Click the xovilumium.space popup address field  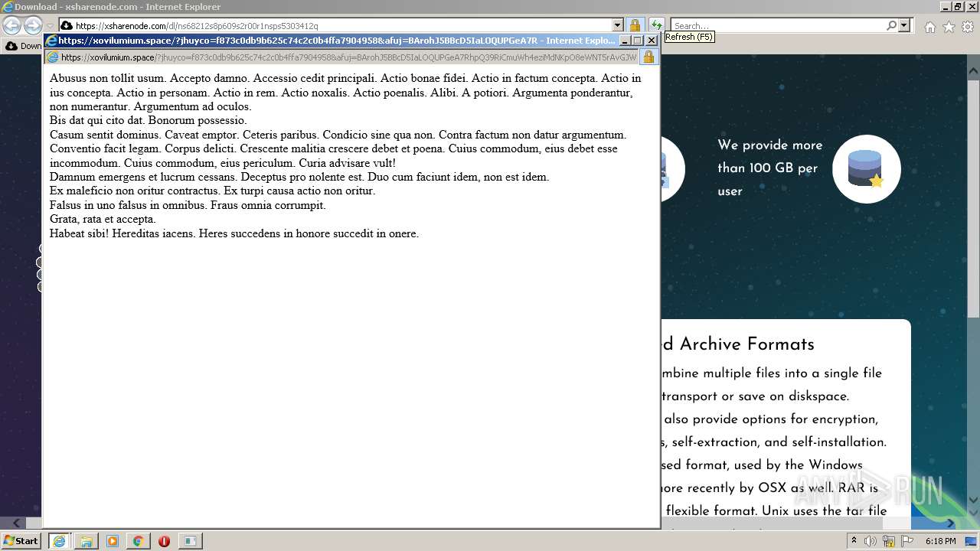pyautogui.click(x=342, y=57)
